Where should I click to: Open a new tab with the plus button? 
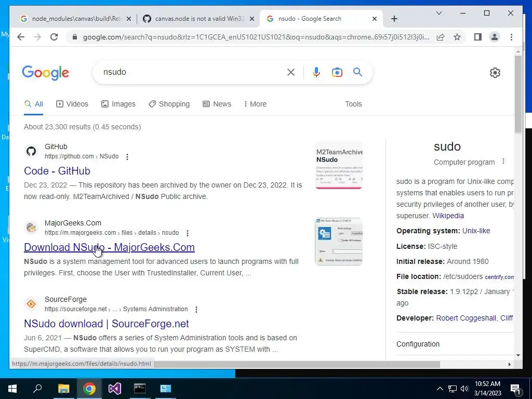click(394, 19)
